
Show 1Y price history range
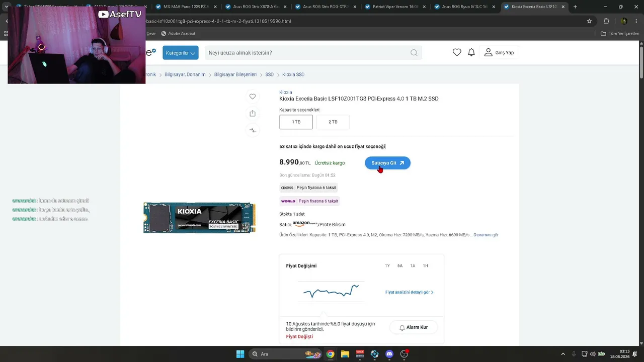tap(387, 266)
